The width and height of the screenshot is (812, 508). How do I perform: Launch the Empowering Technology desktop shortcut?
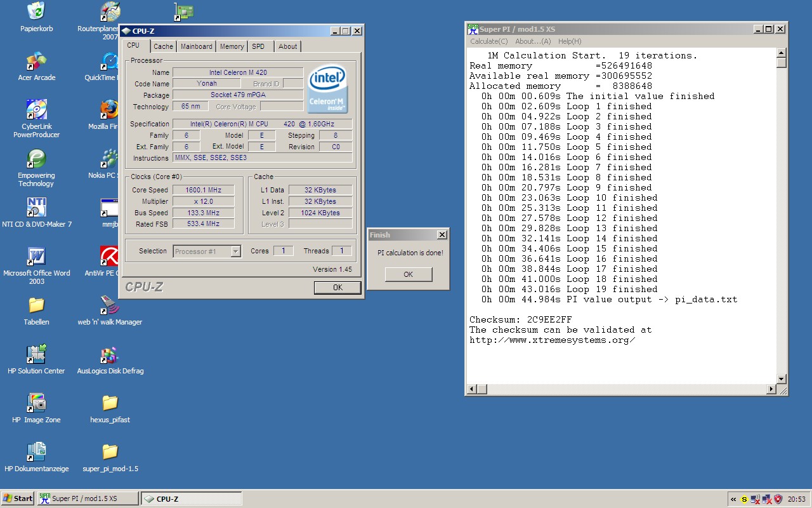[36, 159]
